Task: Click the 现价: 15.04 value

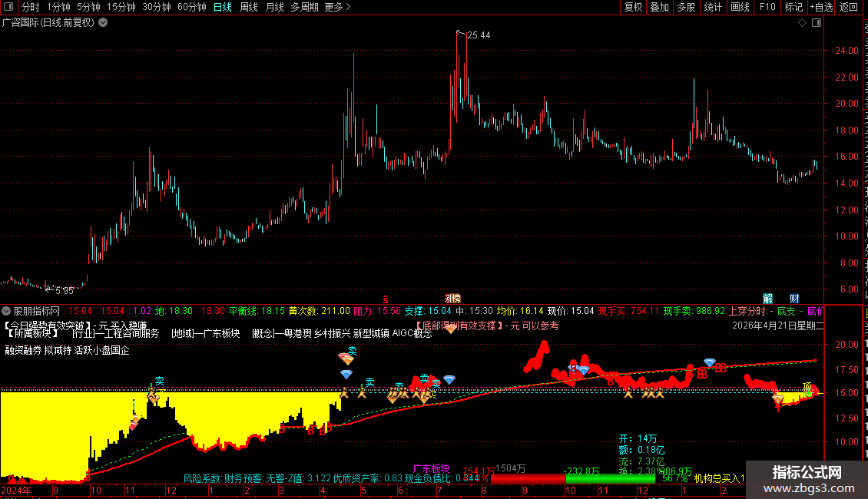Action: (571, 311)
